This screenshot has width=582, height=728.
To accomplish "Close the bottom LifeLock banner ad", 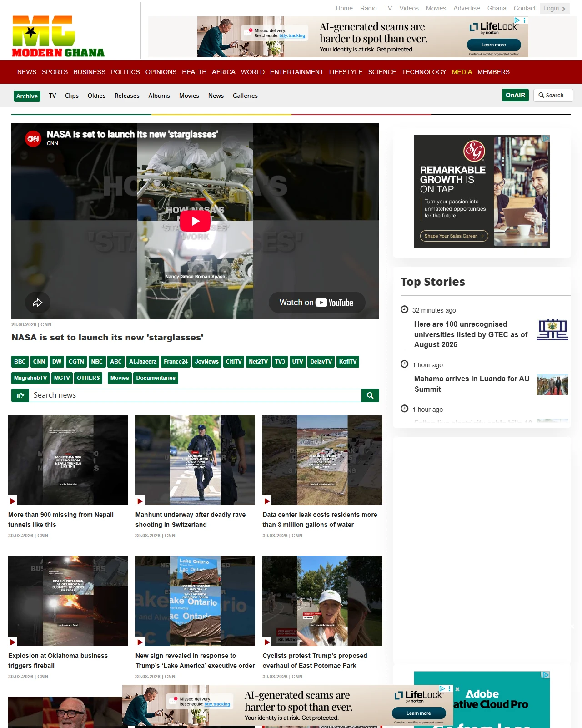I will tap(457, 689).
